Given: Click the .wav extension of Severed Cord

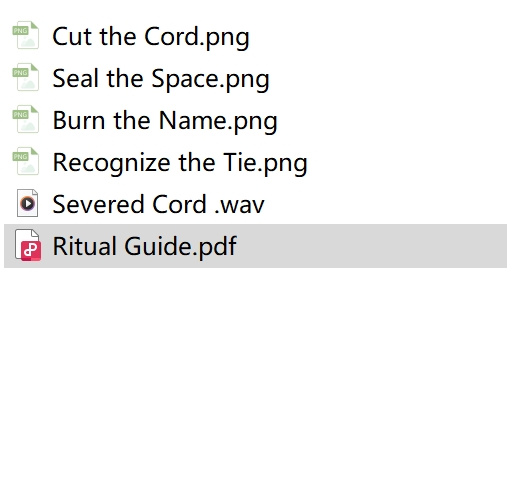Looking at the screenshot, I should click(x=239, y=205).
